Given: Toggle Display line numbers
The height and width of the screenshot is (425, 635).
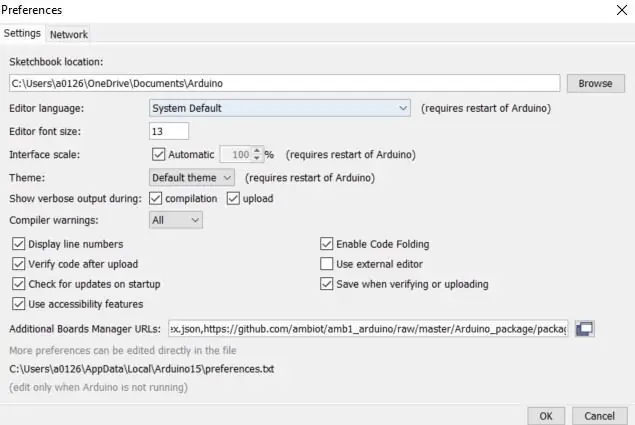Looking at the screenshot, I should (x=18, y=244).
